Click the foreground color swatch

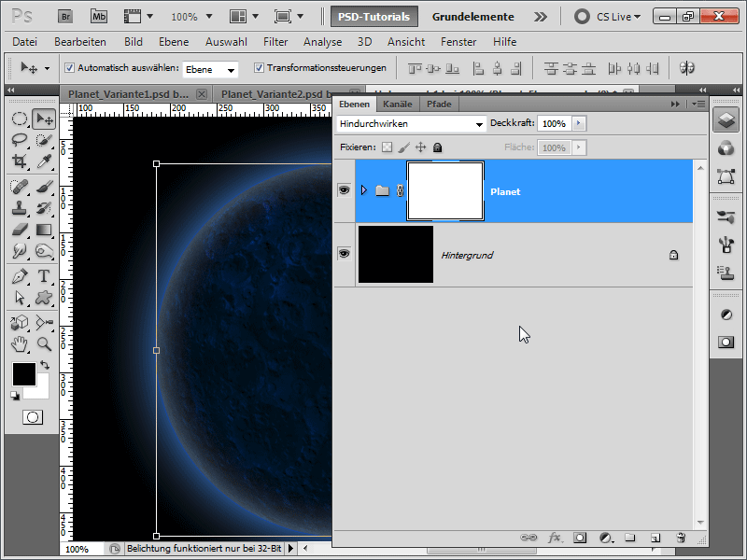click(x=24, y=374)
